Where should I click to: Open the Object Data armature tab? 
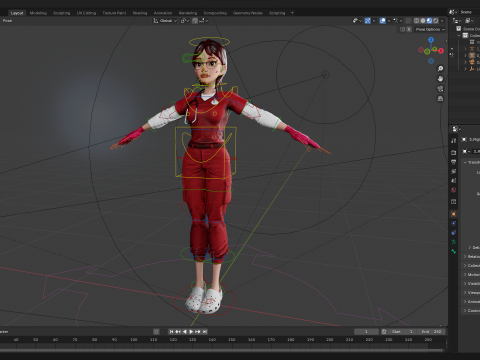click(453, 242)
